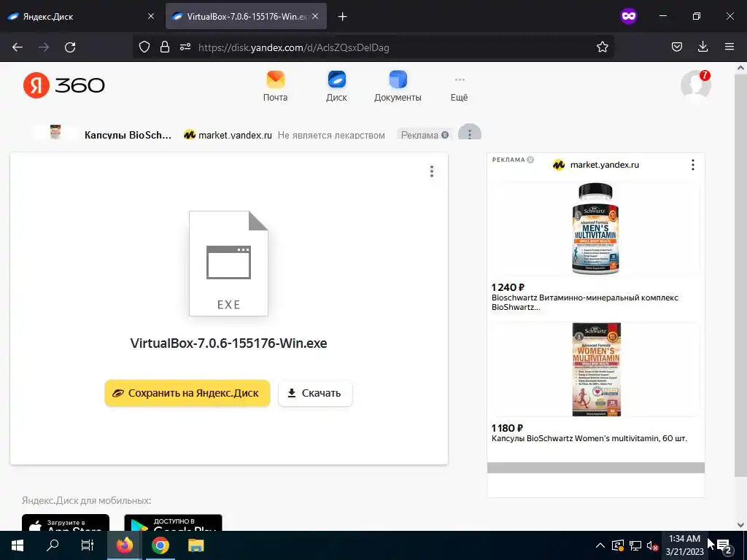Open the sidebar ad three-dot options menu
Viewport: 747px width, 560px height.
coord(693,165)
